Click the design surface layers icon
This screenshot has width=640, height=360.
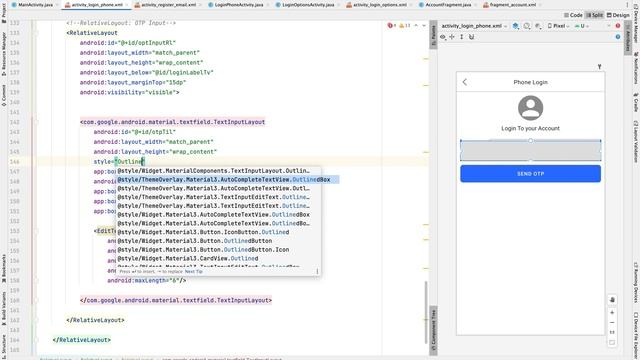coord(516,26)
